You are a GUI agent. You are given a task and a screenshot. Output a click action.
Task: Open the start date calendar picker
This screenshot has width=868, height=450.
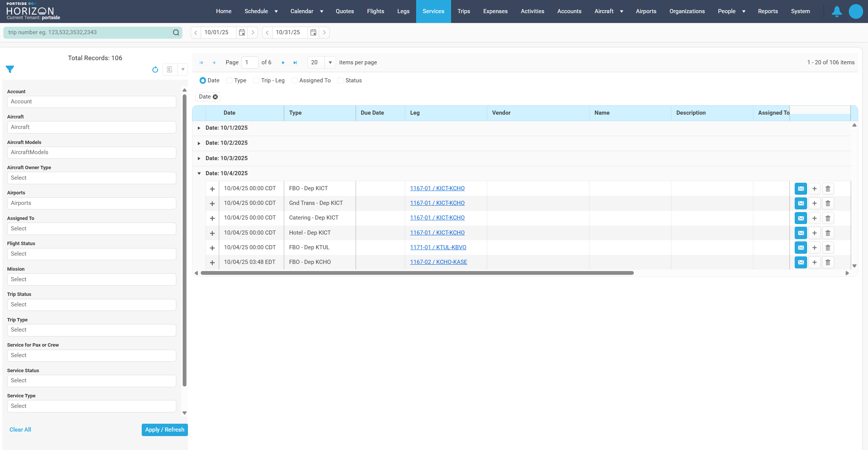tap(242, 33)
